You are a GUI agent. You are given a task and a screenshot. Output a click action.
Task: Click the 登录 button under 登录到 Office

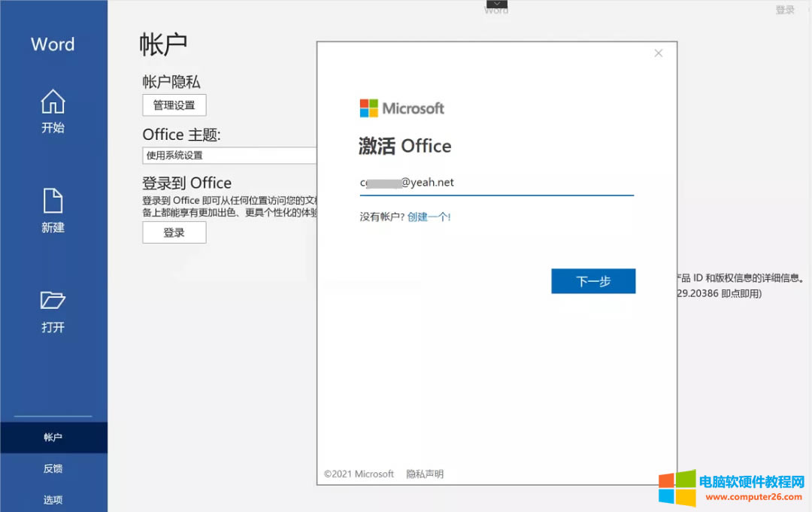(174, 232)
